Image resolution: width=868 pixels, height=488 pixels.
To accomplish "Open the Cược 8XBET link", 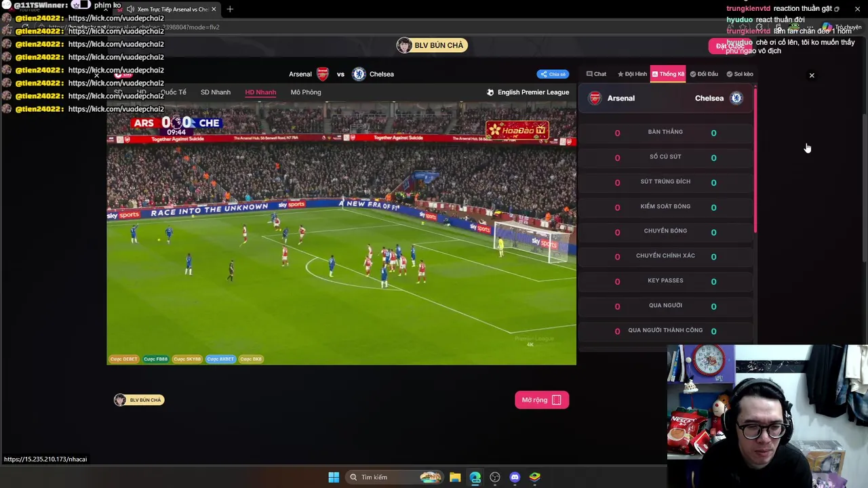I will [x=220, y=359].
